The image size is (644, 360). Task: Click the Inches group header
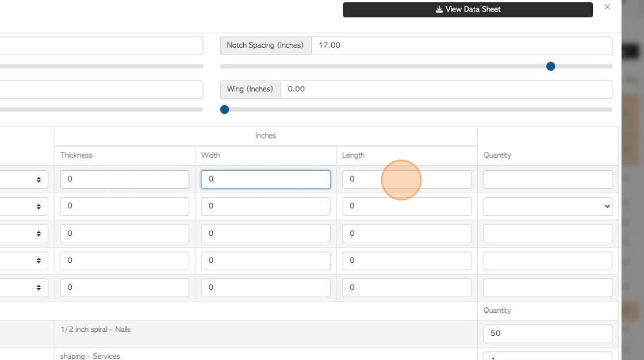pos(265,136)
